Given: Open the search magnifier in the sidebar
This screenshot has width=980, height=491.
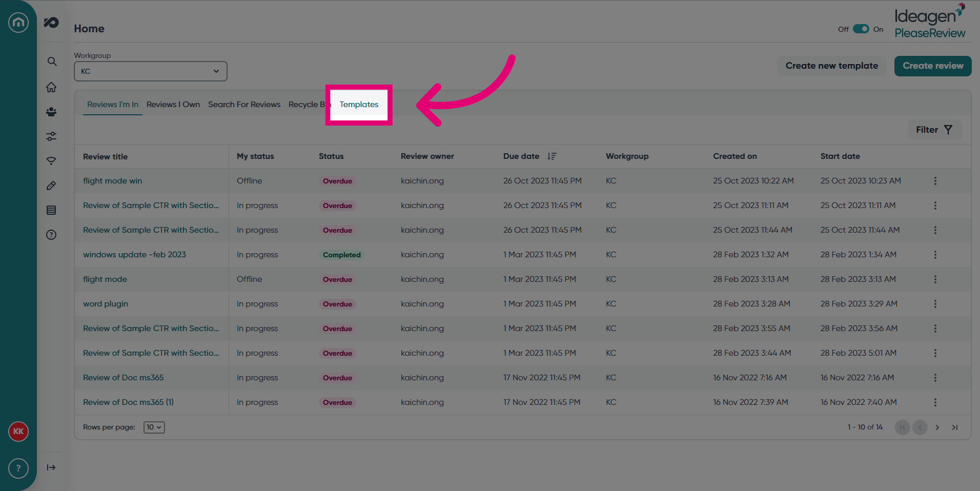Looking at the screenshot, I should [x=52, y=62].
